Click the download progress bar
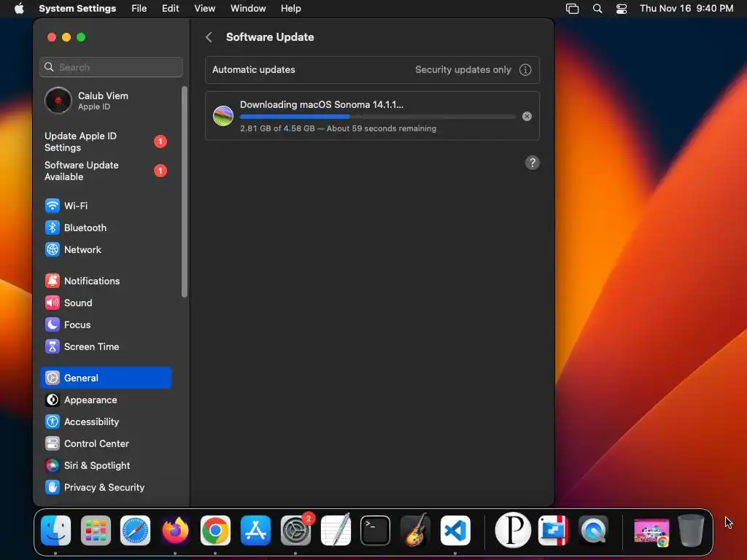 tap(378, 117)
